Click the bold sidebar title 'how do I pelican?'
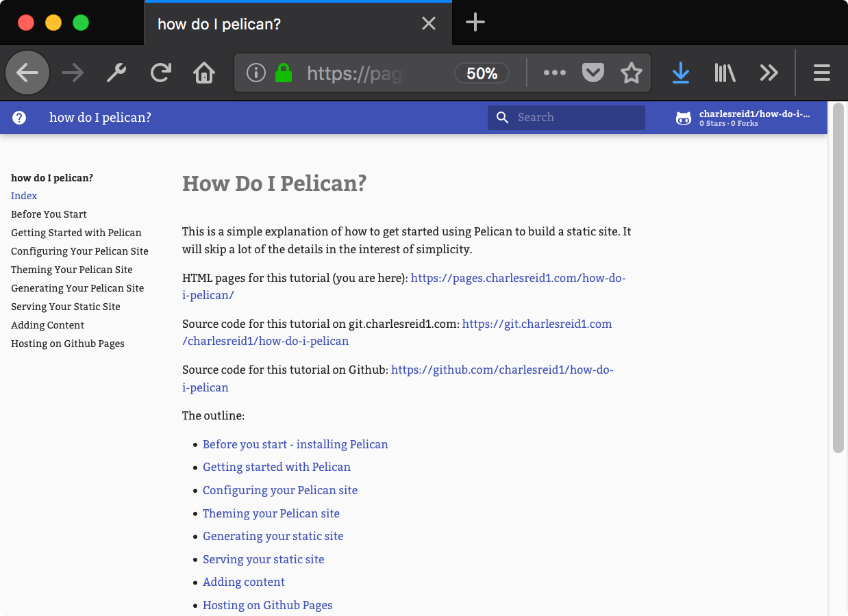 coord(52,178)
